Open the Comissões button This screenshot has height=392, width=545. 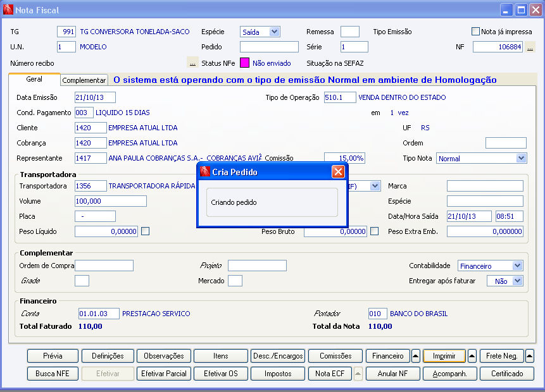(335, 356)
